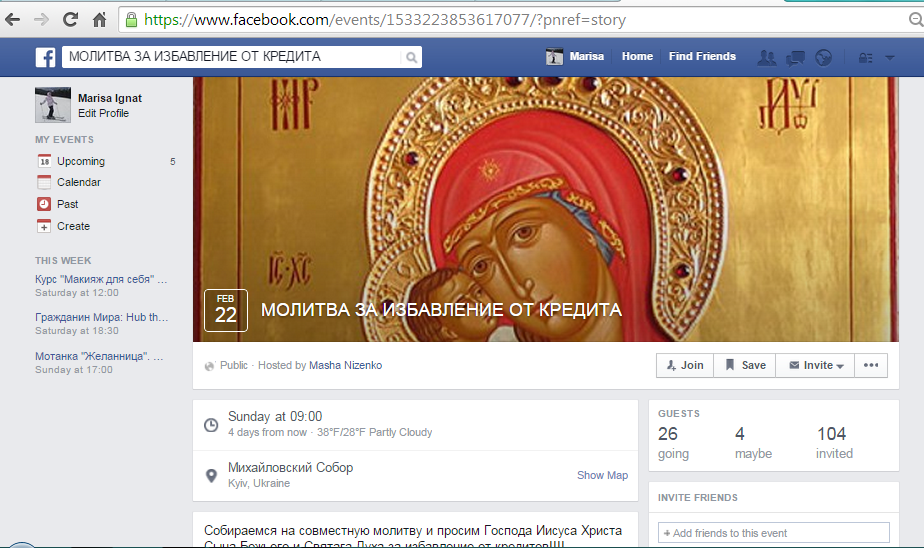Open Friend Requests icon in the top bar

point(767,57)
